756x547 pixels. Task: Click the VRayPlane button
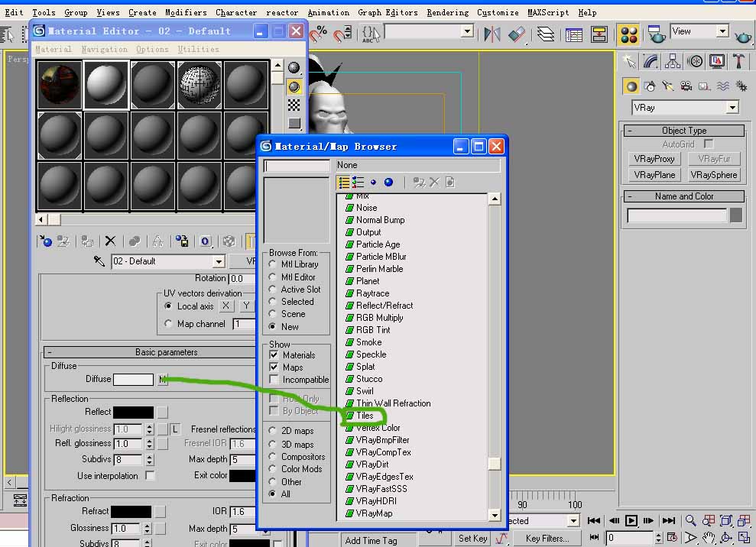coord(654,175)
